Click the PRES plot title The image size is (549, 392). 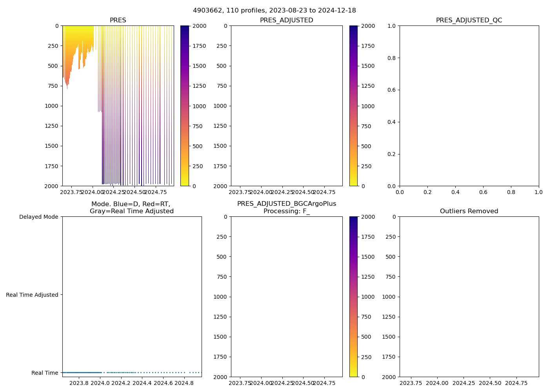point(118,20)
